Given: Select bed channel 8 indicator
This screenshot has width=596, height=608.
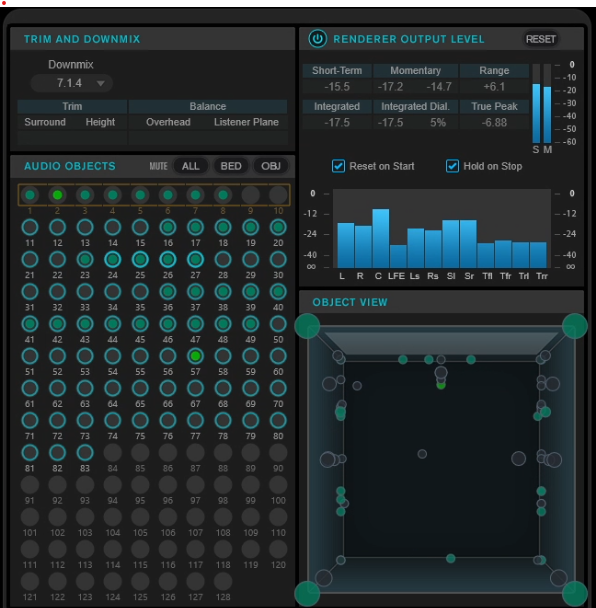Looking at the screenshot, I should [x=223, y=195].
